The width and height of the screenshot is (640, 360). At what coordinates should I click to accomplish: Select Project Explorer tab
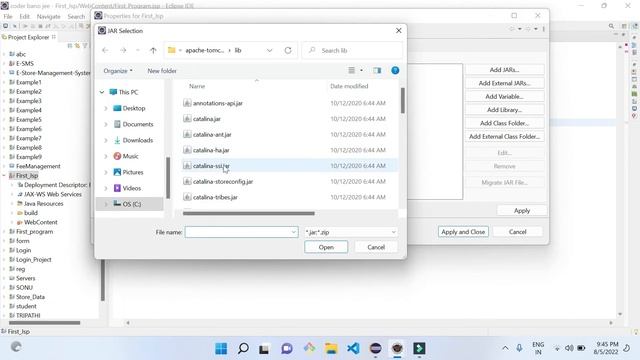pyautogui.click(x=28, y=37)
